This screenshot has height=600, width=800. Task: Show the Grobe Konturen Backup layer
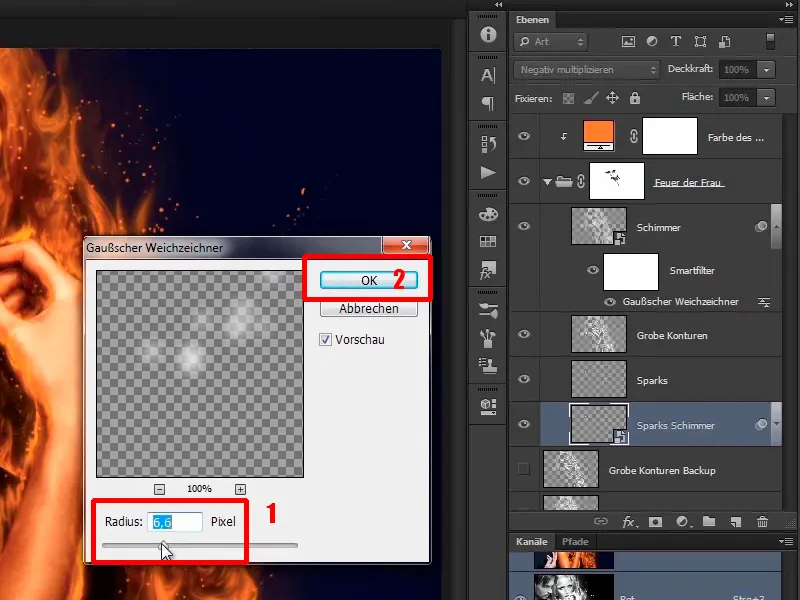[x=524, y=468]
